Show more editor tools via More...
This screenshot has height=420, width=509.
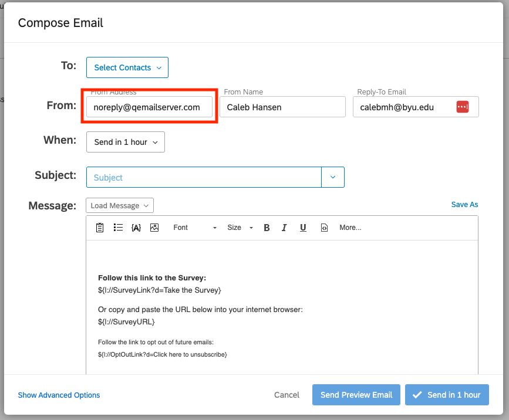pos(350,228)
